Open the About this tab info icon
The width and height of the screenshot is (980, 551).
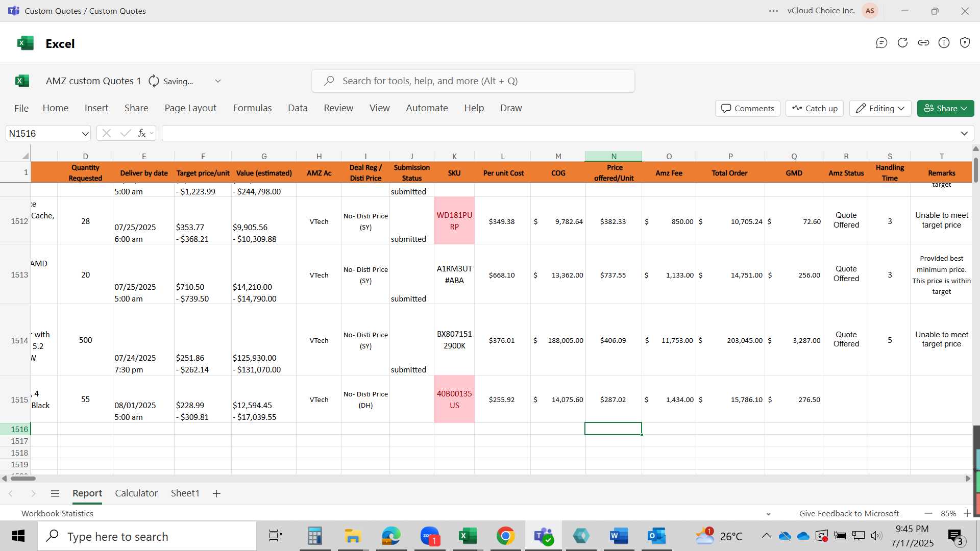[944, 43]
